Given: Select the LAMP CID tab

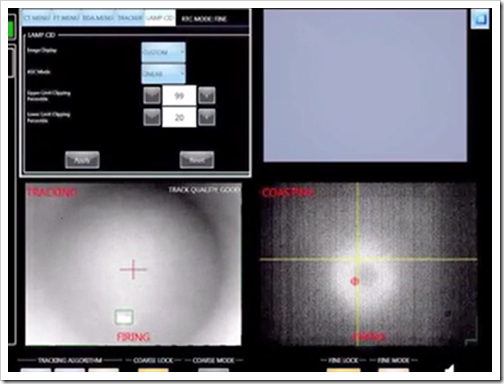Looking at the screenshot, I should [160, 18].
